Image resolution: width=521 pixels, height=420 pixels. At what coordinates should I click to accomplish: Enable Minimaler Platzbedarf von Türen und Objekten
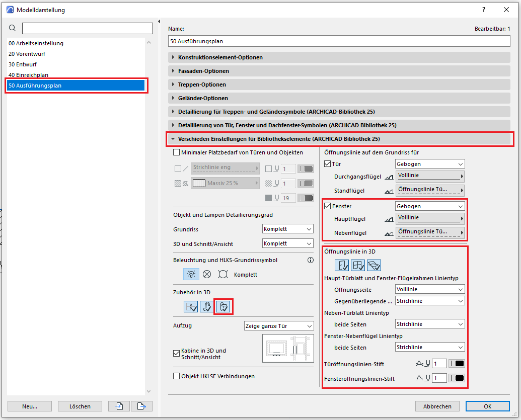pyautogui.click(x=176, y=152)
